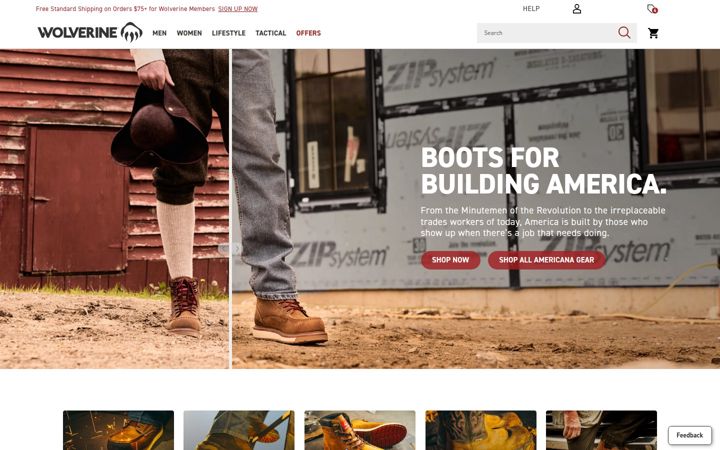This screenshot has height=450, width=720.
Task: Open the shopping cart icon
Action: point(653,33)
